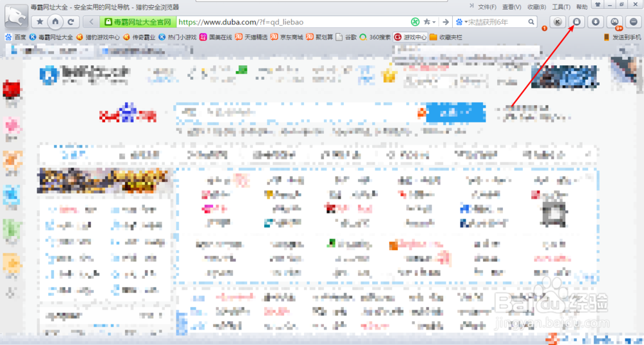Open the 文件(F) menu
Screen dimensions: 644x345
487,7
